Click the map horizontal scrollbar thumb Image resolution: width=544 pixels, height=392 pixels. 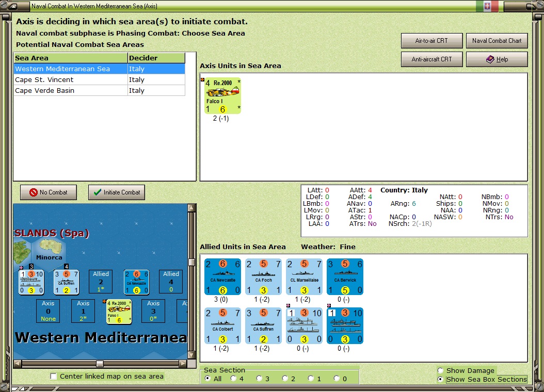[x=100, y=364]
